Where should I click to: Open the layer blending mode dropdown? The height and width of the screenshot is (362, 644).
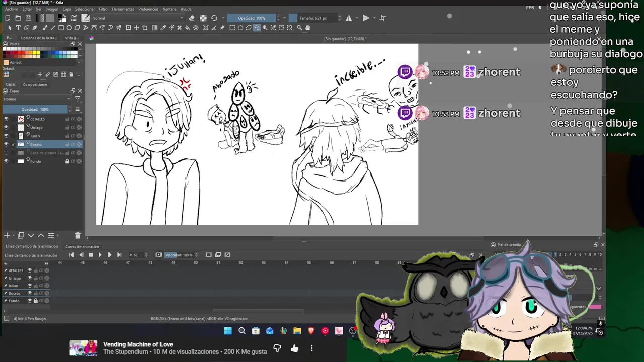pos(36,99)
